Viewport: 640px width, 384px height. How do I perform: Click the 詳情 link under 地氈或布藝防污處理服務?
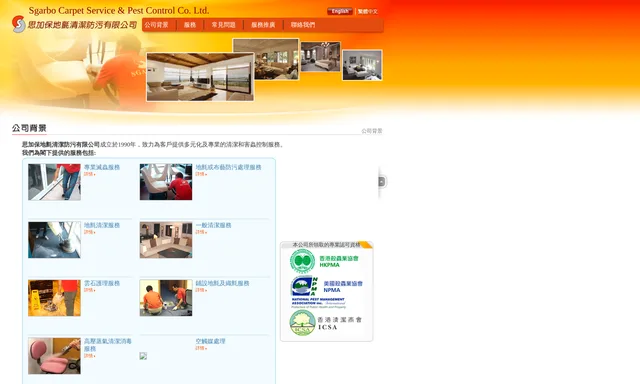coord(201,174)
